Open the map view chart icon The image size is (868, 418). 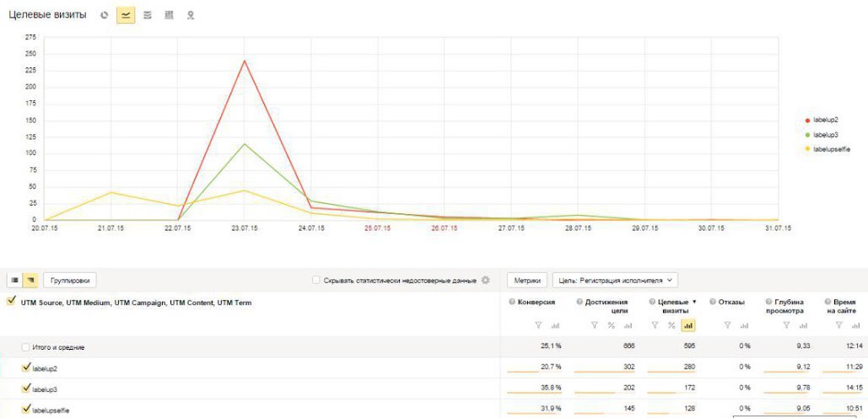191,15
